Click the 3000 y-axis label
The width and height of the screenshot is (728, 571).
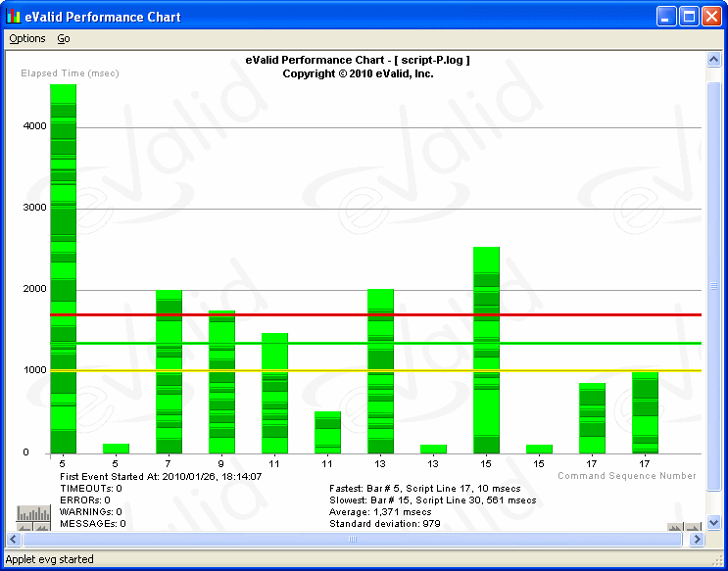[35, 207]
